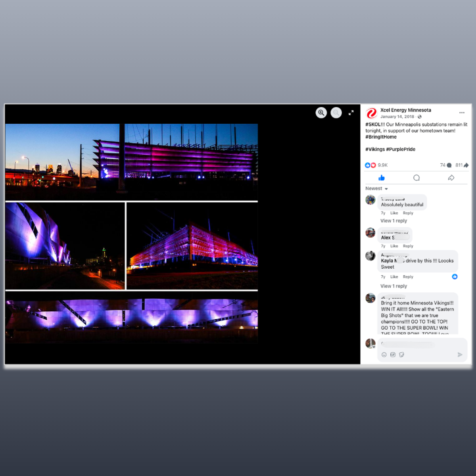Zoom out of the photo
Screen dimensions: 476x476
click(x=336, y=113)
